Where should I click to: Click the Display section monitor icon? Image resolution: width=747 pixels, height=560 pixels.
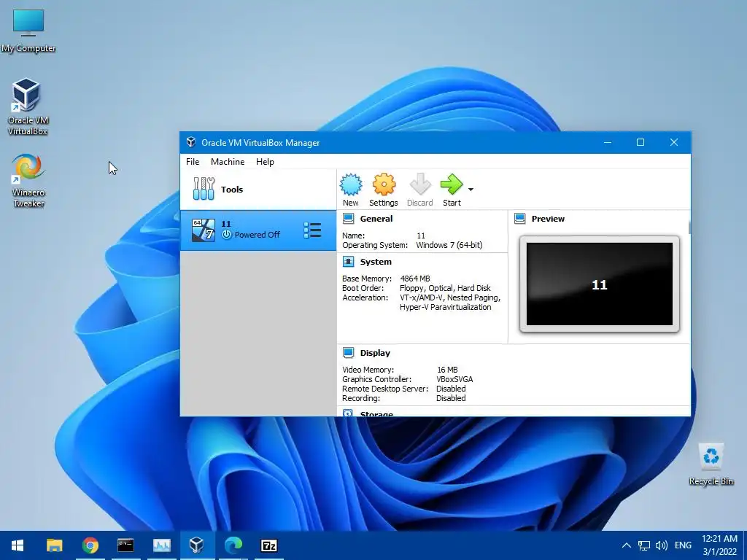pos(348,353)
